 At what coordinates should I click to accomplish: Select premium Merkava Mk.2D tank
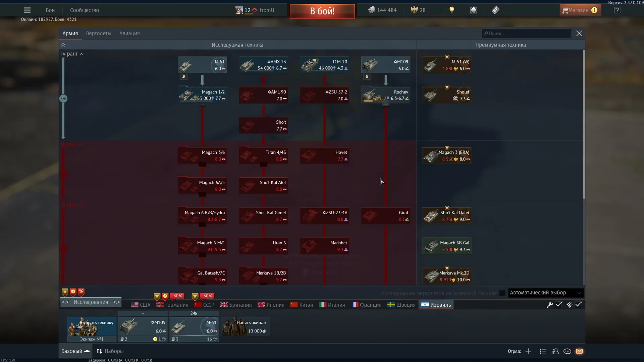point(447,276)
